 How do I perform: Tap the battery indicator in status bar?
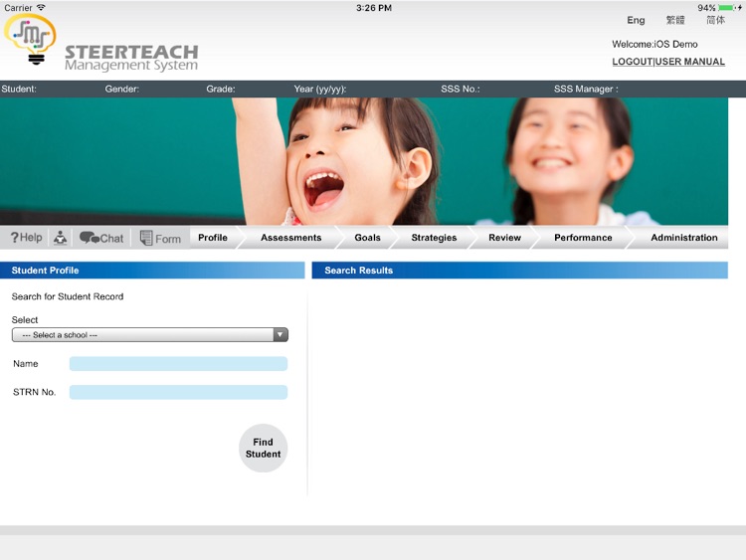pyautogui.click(x=726, y=8)
